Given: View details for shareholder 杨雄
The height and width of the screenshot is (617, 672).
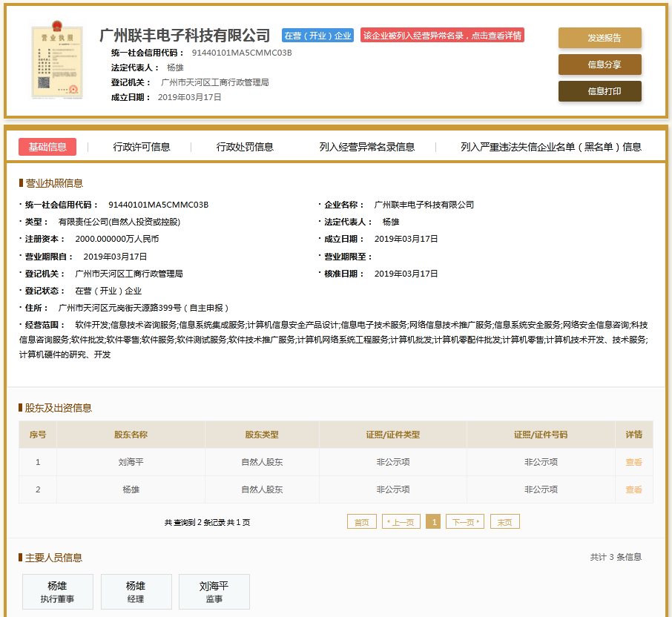Looking at the screenshot, I should coord(633,489).
